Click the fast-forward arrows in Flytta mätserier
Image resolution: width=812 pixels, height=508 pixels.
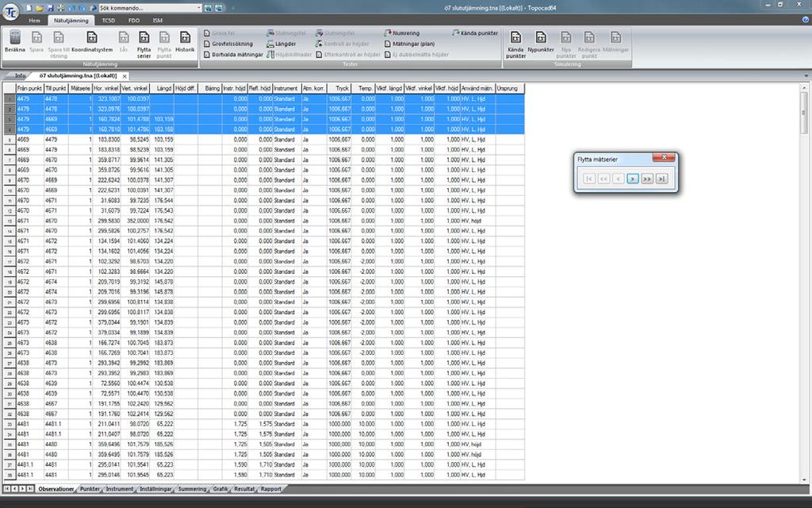coord(647,179)
